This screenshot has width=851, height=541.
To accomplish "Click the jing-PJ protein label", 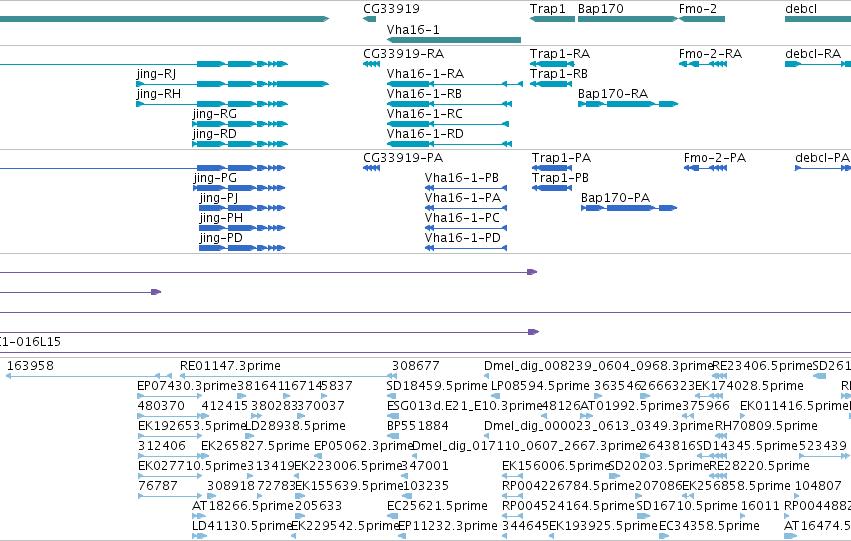I will (219, 198).
